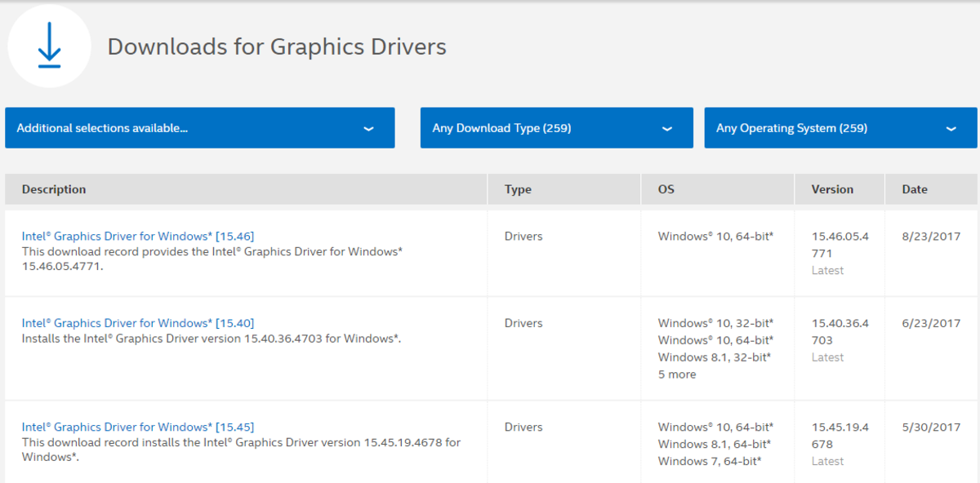Click the Downloads for Graphics Drivers heading

pos(277,47)
